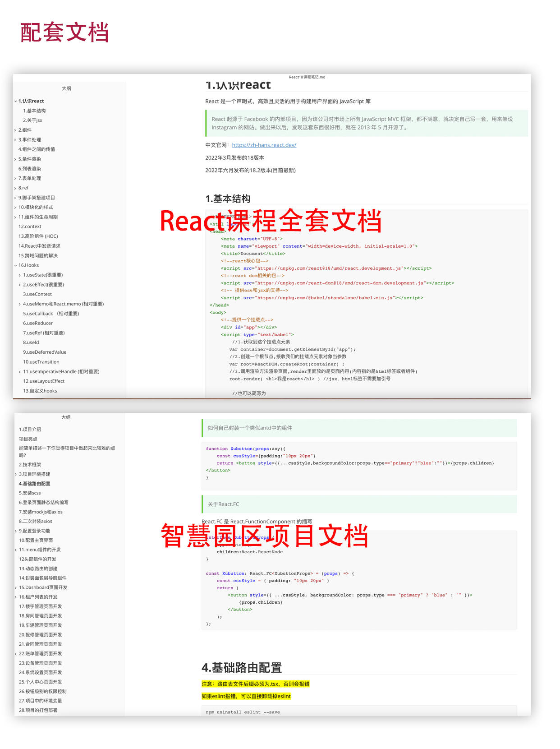560x749 pixels.
Task: Open the zh-hans.react.dev official site link
Action: (264, 145)
